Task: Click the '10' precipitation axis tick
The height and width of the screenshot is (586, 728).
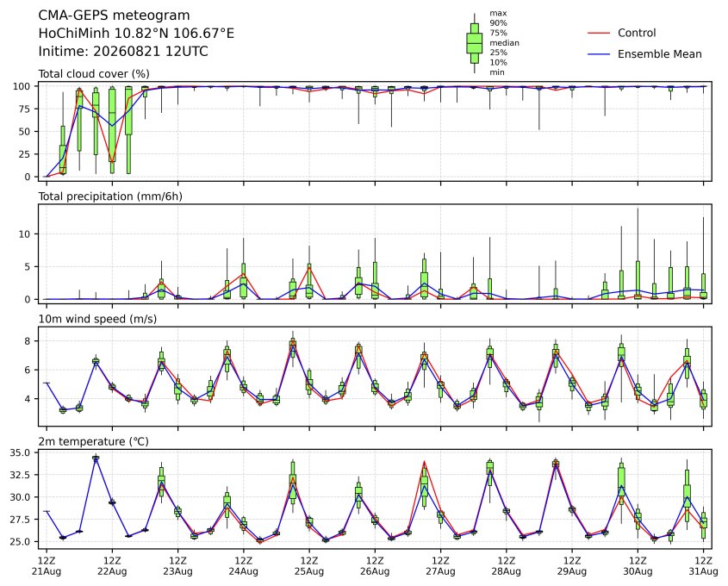Action: [25, 234]
